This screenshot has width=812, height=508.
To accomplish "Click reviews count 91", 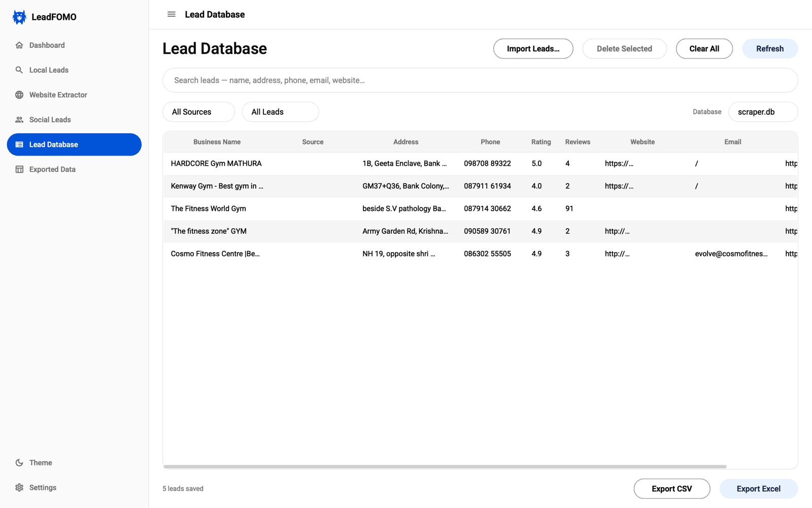I will (x=569, y=209).
